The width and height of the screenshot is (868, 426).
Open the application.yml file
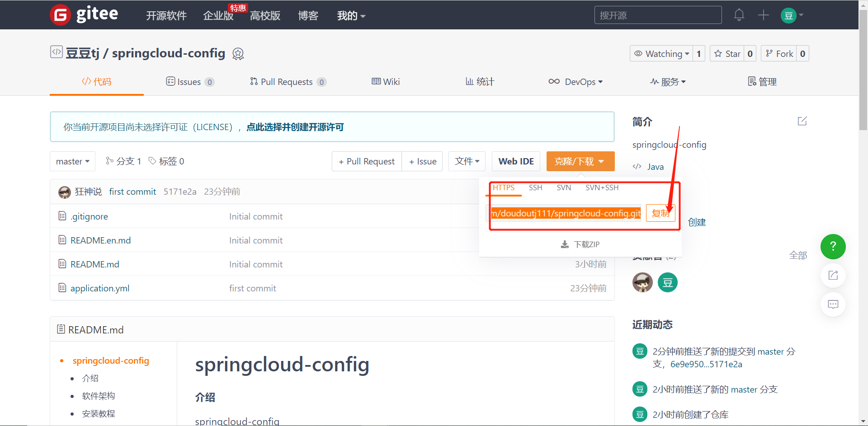pyautogui.click(x=100, y=288)
